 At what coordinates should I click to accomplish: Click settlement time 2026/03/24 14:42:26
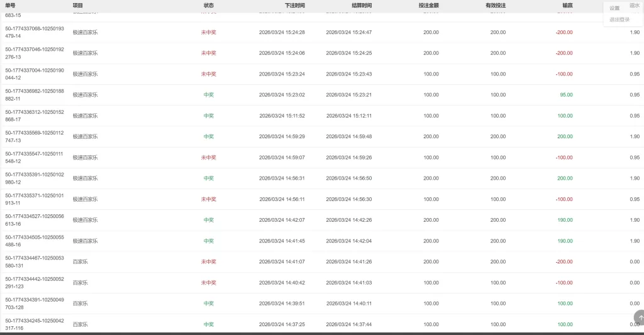(x=348, y=220)
